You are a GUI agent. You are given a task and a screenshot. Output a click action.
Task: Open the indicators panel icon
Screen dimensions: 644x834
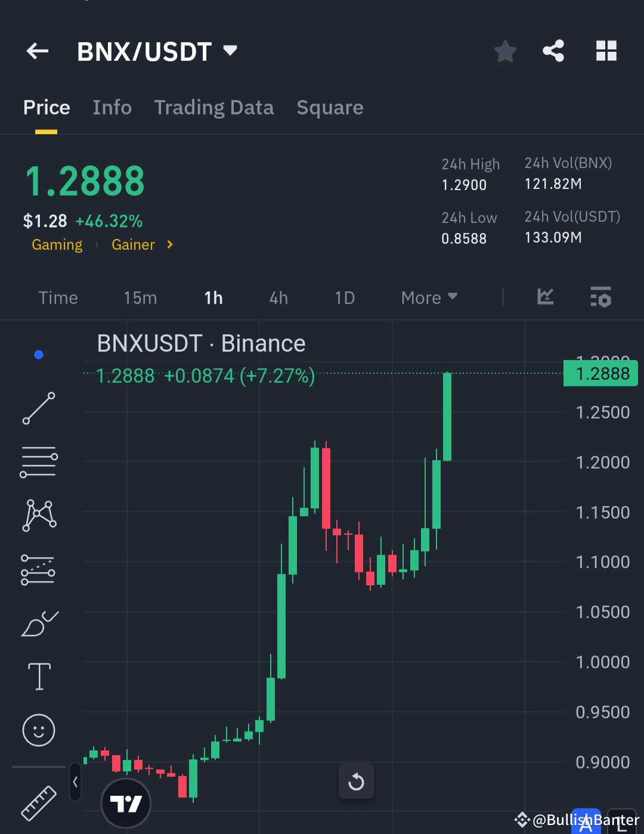pos(544,297)
